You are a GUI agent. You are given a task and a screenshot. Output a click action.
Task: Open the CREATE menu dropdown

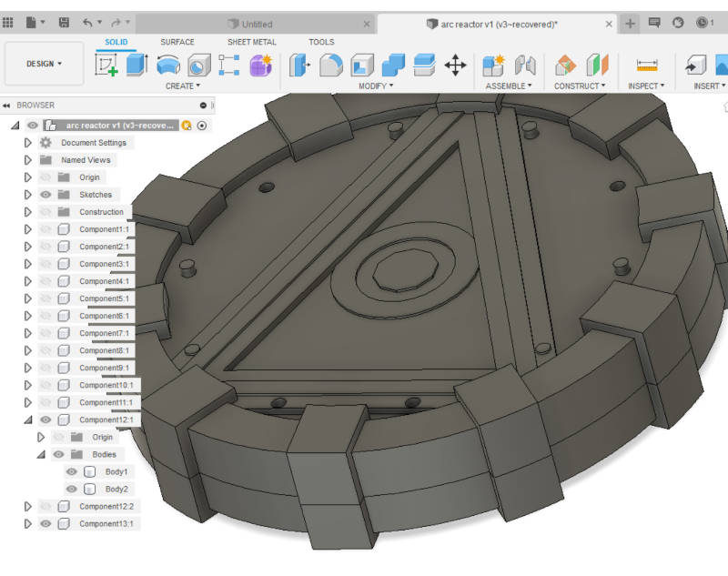pos(183,86)
